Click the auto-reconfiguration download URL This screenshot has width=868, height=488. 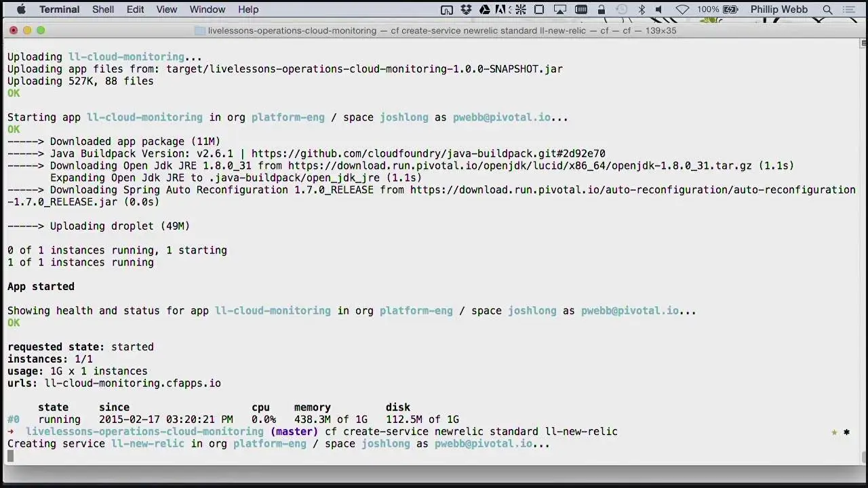point(431,196)
